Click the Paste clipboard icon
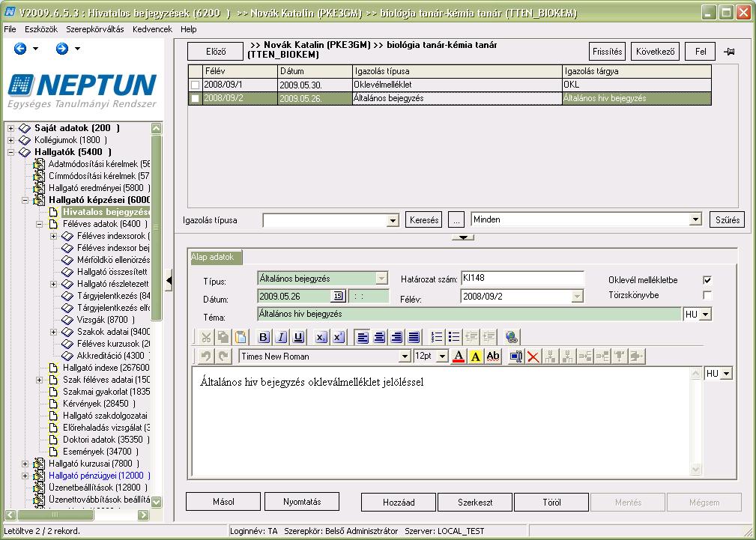 241,337
